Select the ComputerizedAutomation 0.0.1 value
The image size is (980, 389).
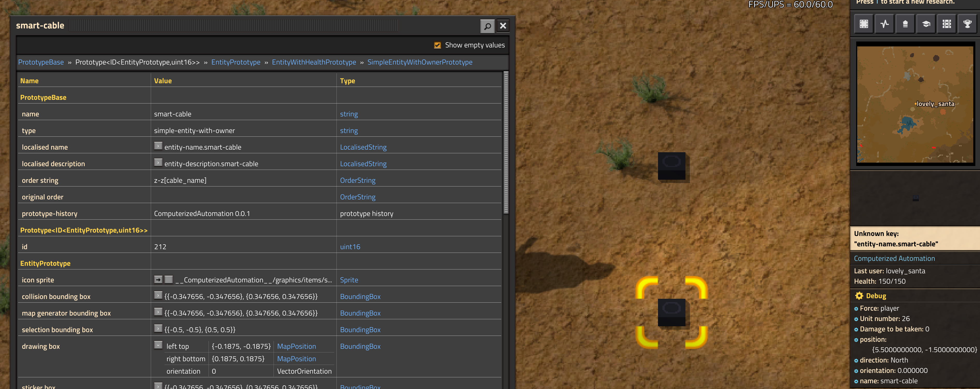pos(202,214)
